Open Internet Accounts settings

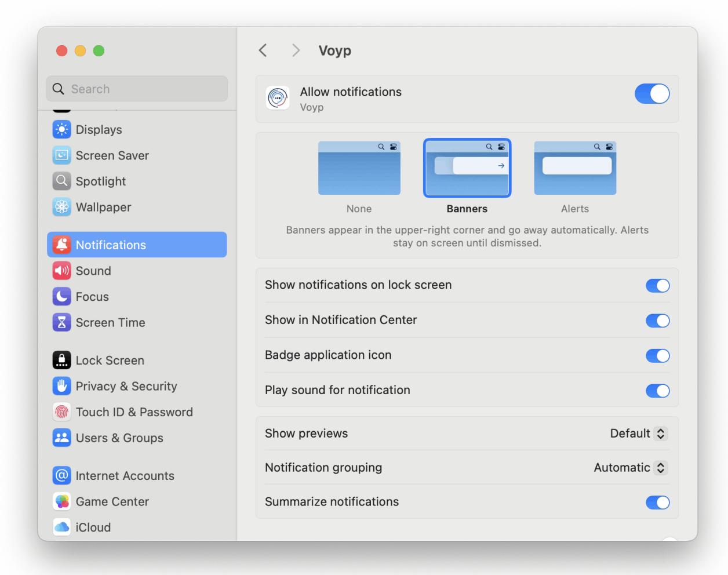point(125,475)
